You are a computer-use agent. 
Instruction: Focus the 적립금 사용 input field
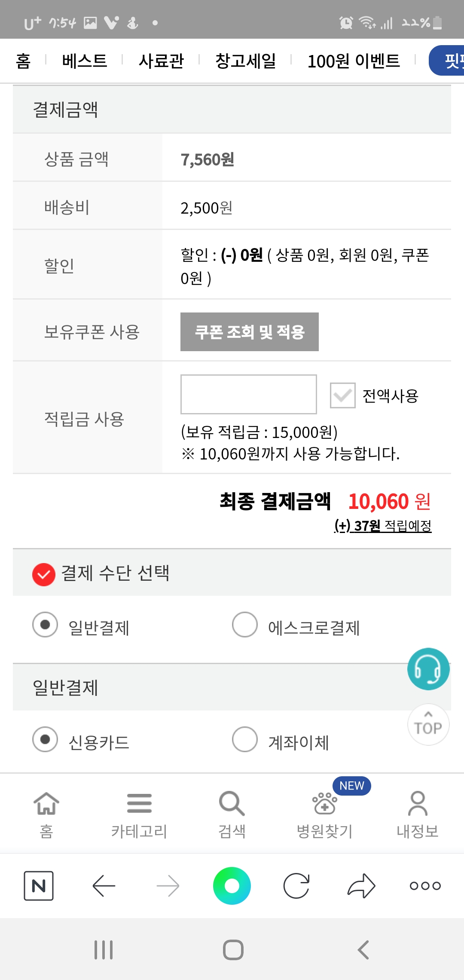click(248, 394)
